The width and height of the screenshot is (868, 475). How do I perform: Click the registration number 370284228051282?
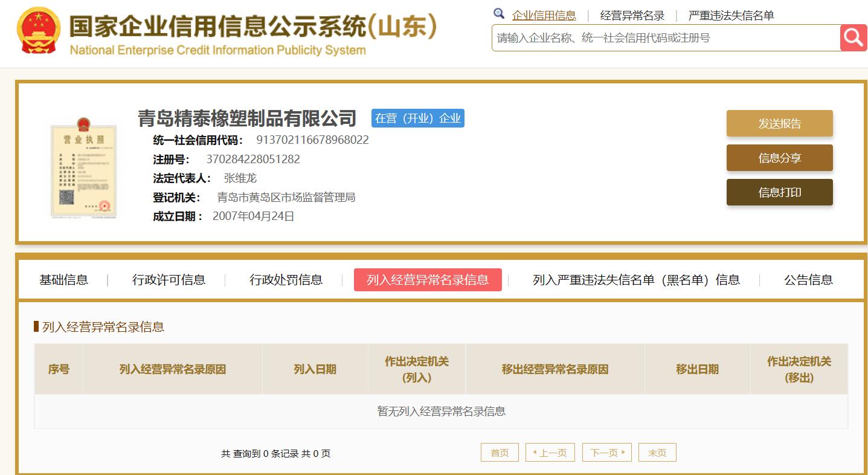(x=253, y=160)
